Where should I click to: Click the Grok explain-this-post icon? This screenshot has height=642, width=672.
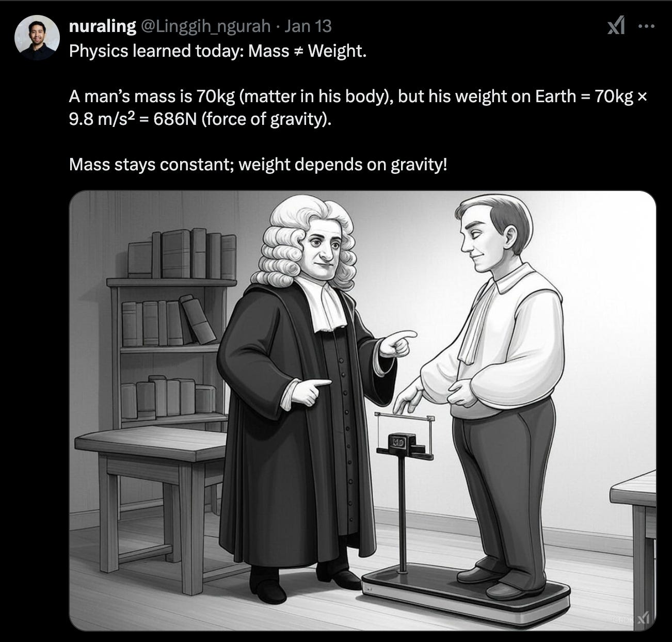pyautogui.click(x=617, y=26)
